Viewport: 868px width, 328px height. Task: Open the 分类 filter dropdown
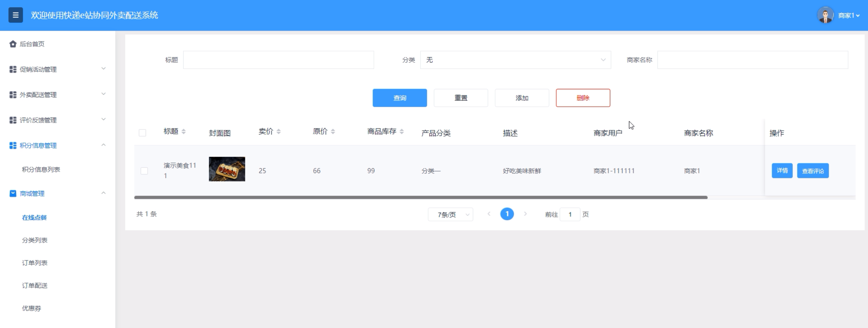pos(515,60)
